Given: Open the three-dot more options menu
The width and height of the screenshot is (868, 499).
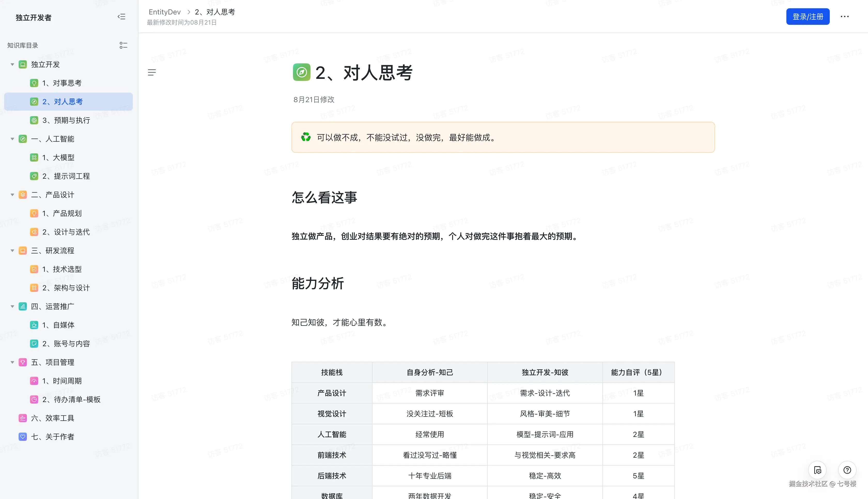Looking at the screenshot, I should click(844, 17).
